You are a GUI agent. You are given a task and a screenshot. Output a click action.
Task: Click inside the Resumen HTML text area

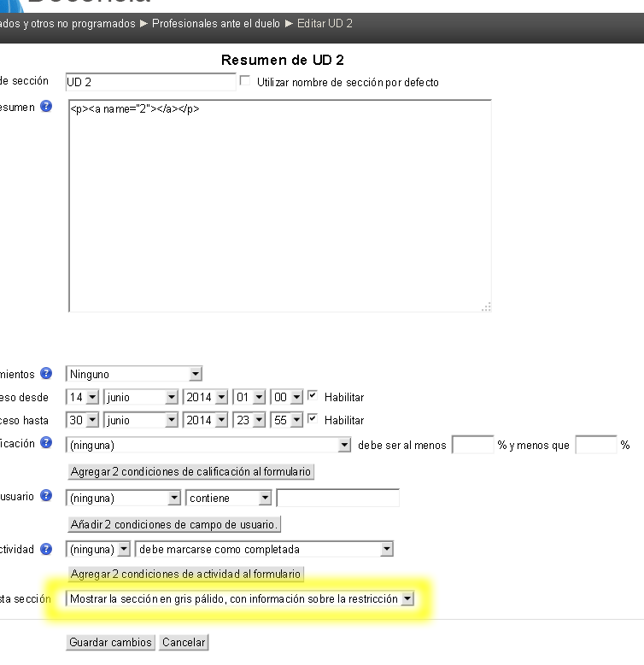[280, 206]
